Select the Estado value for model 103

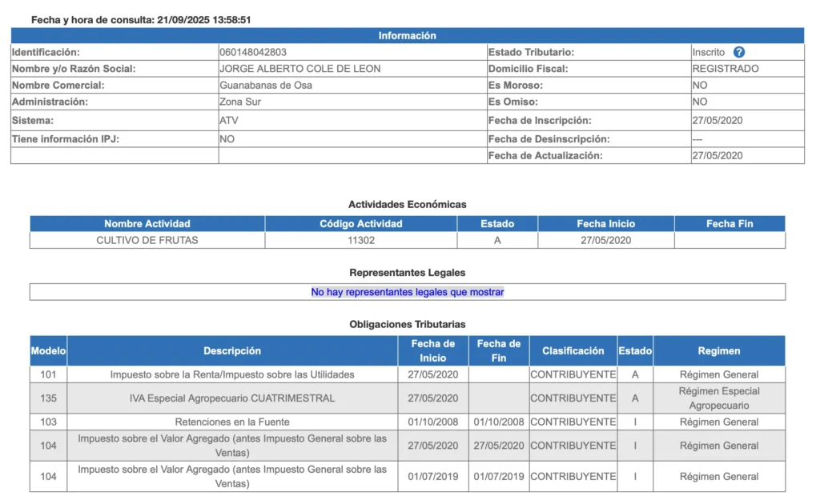[635, 422]
